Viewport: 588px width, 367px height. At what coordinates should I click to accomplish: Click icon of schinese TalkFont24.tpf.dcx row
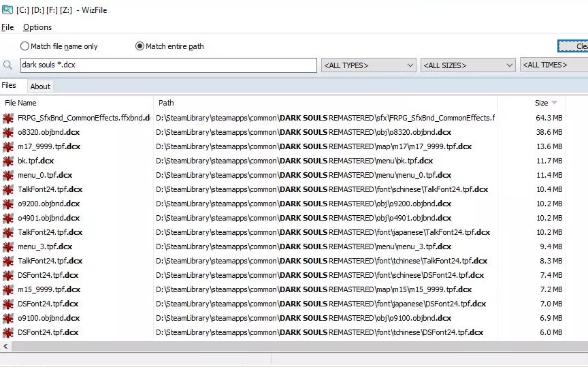tap(8, 189)
